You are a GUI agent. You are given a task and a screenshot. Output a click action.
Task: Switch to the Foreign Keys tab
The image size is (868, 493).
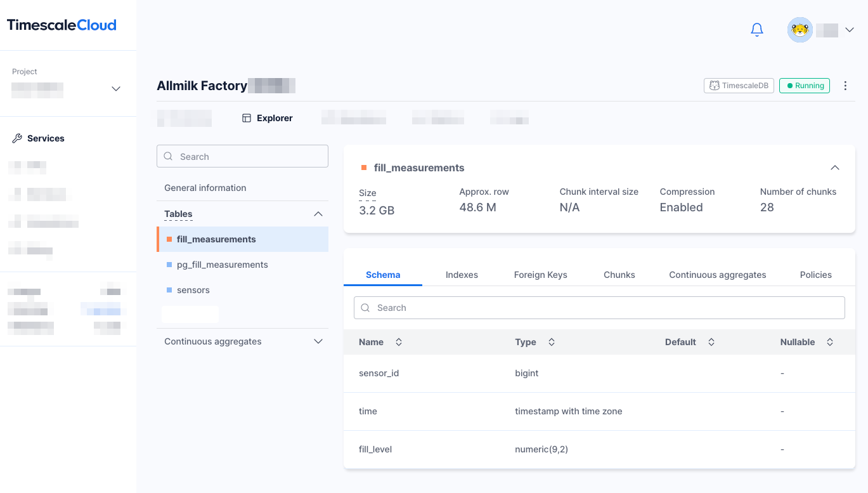pos(540,275)
